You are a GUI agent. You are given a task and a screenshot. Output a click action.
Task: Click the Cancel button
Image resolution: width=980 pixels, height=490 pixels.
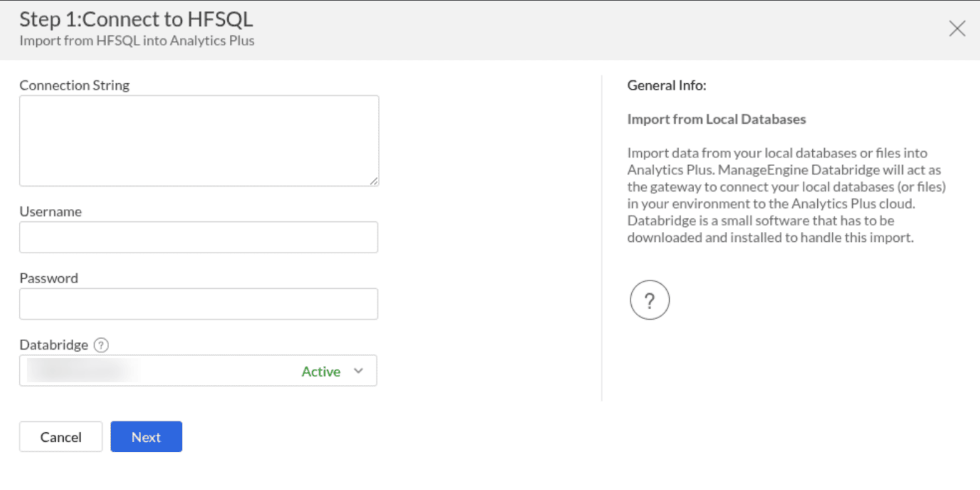(x=61, y=437)
